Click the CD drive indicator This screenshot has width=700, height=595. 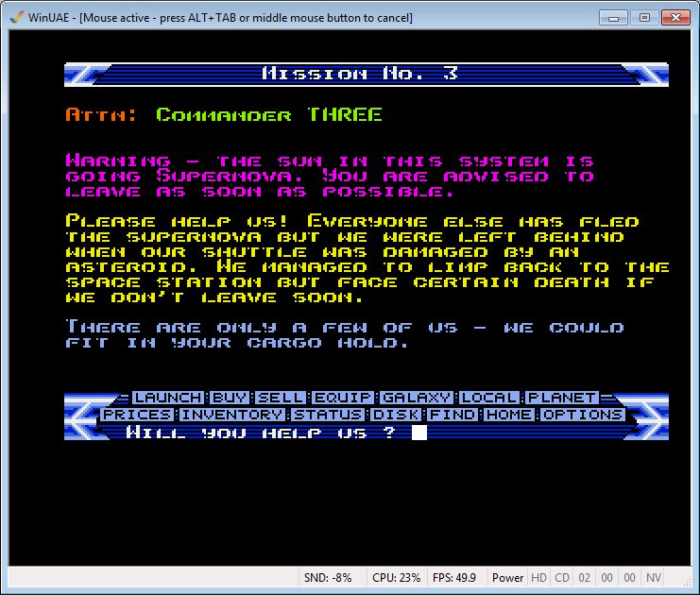562,578
